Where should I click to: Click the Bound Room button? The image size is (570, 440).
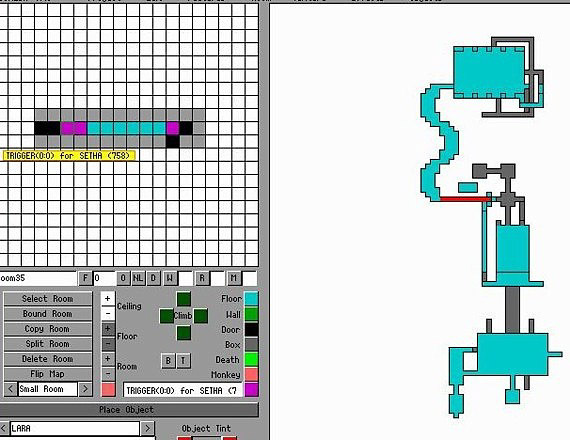point(48,313)
